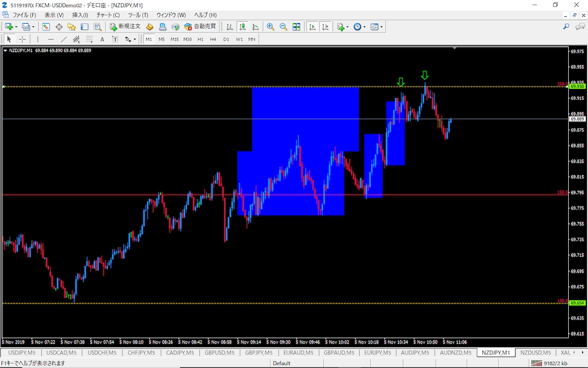The height and width of the screenshot is (368, 588).
Task: Select the text label tool
Action: [115, 39]
